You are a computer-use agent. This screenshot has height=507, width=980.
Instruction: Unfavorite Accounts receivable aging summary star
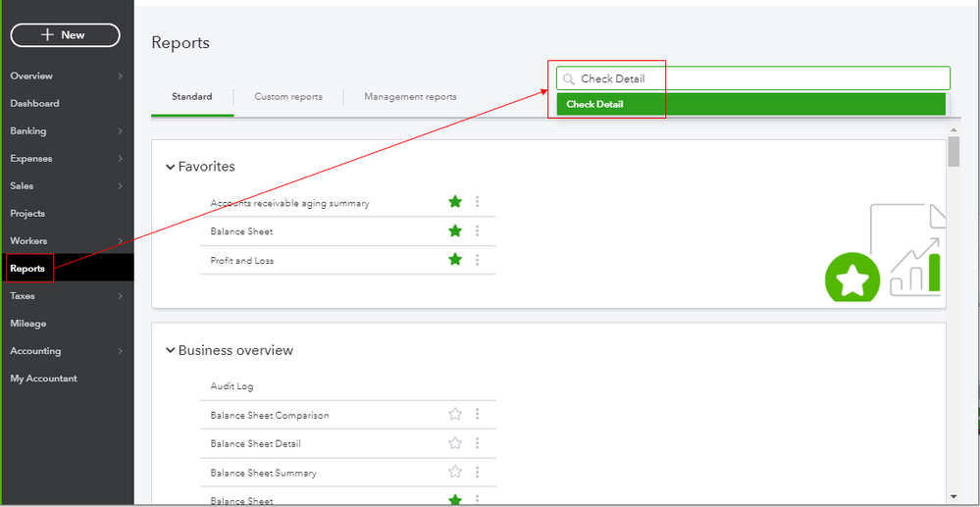(455, 202)
